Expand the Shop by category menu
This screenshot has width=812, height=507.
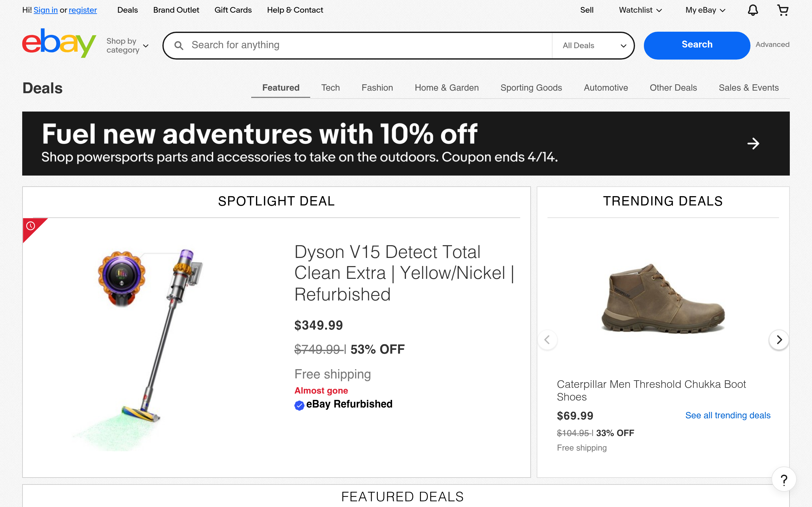pyautogui.click(x=127, y=46)
